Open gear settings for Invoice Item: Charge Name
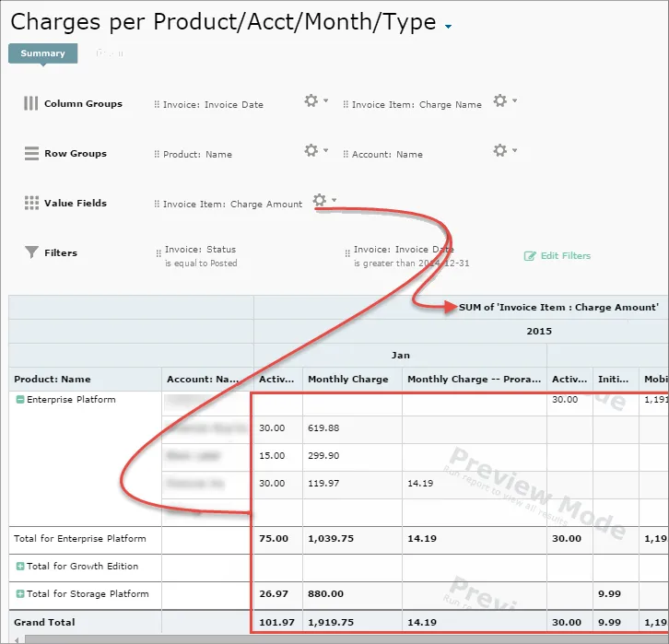The image size is (669, 644). tap(500, 100)
